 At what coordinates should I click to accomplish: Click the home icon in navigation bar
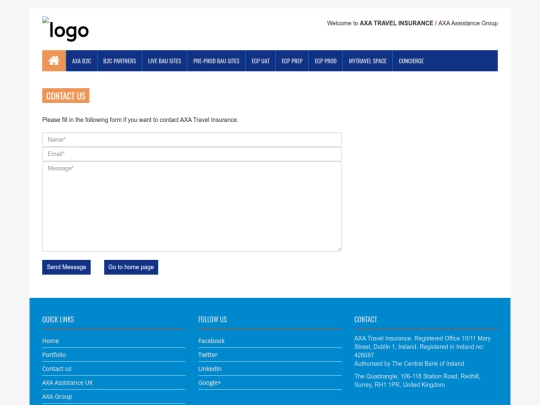[54, 61]
